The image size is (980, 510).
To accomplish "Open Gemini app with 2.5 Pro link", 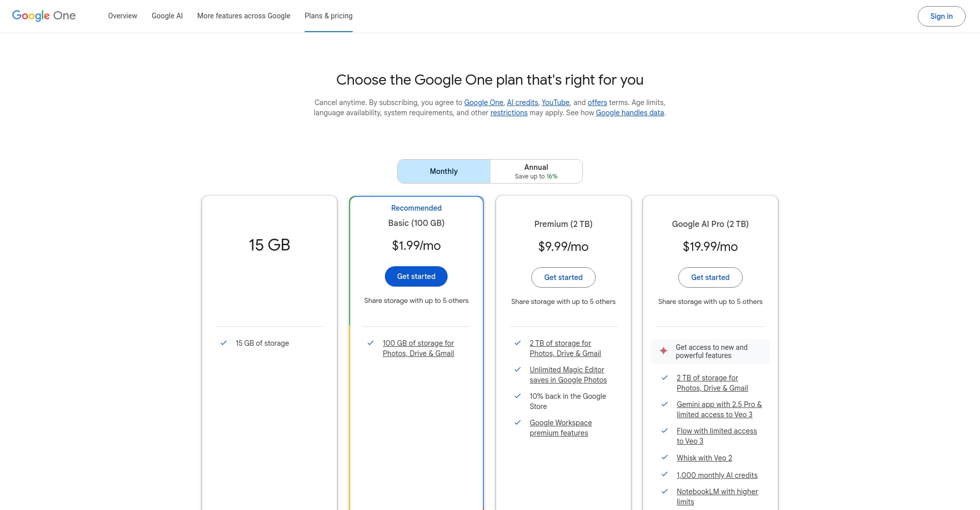I will 719,410.
